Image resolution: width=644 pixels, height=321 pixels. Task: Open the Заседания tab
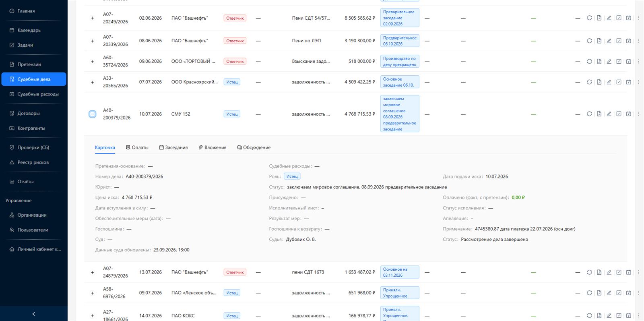(173, 147)
